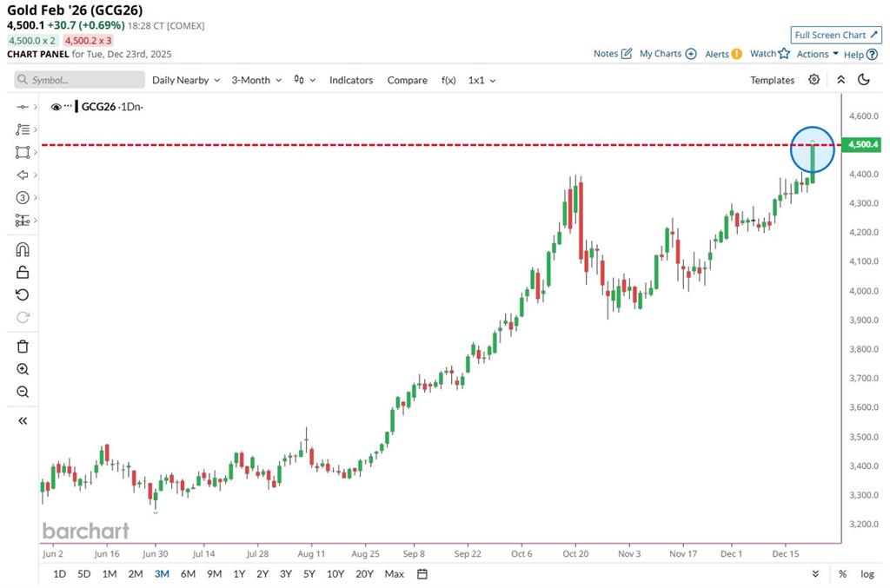Open the date range calendar picker
Image resolution: width=890 pixels, height=588 pixels.
[422, 574]
